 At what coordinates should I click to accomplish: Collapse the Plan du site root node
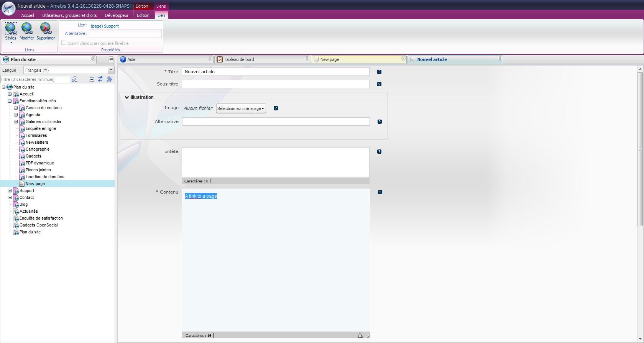(4, 87)
